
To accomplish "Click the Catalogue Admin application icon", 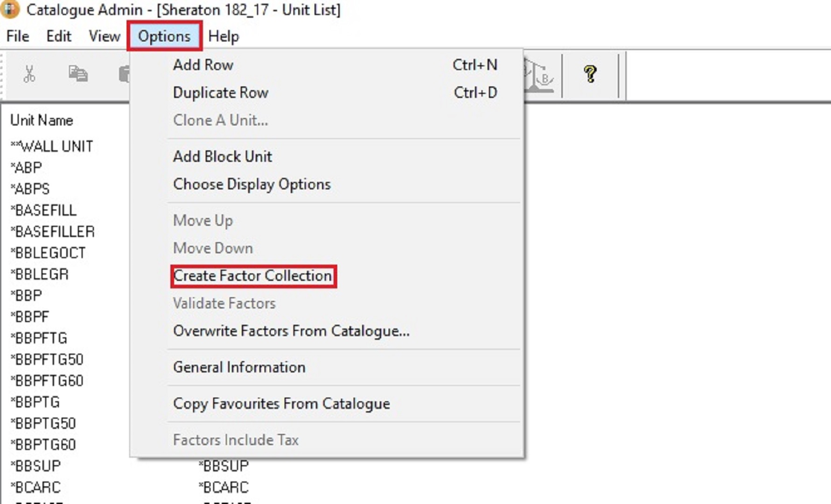I will pyautogui.click(x=10, y=9).
